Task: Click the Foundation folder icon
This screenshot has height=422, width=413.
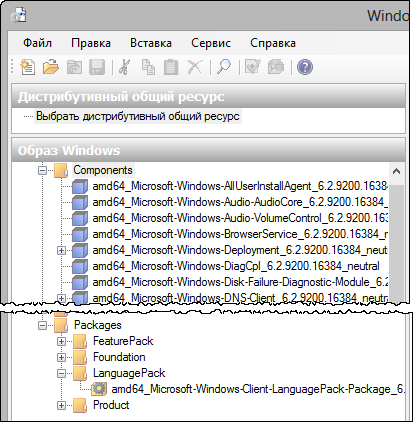Action: [x=80, y=357]
